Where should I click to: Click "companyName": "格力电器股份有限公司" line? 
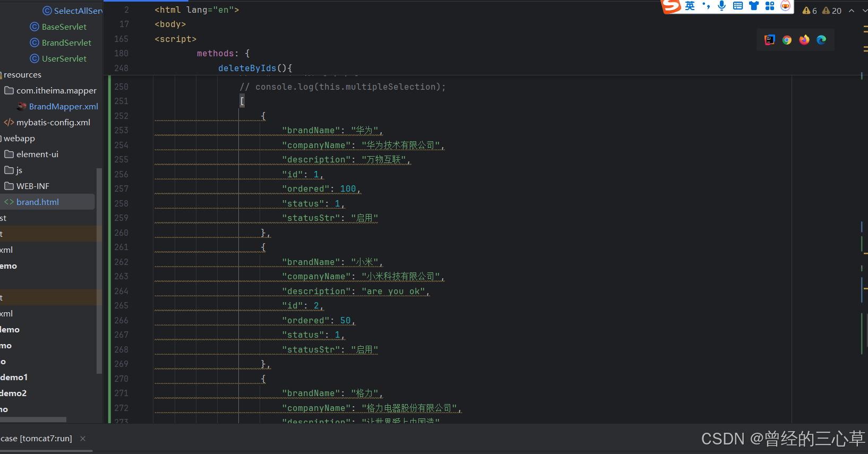372,408
